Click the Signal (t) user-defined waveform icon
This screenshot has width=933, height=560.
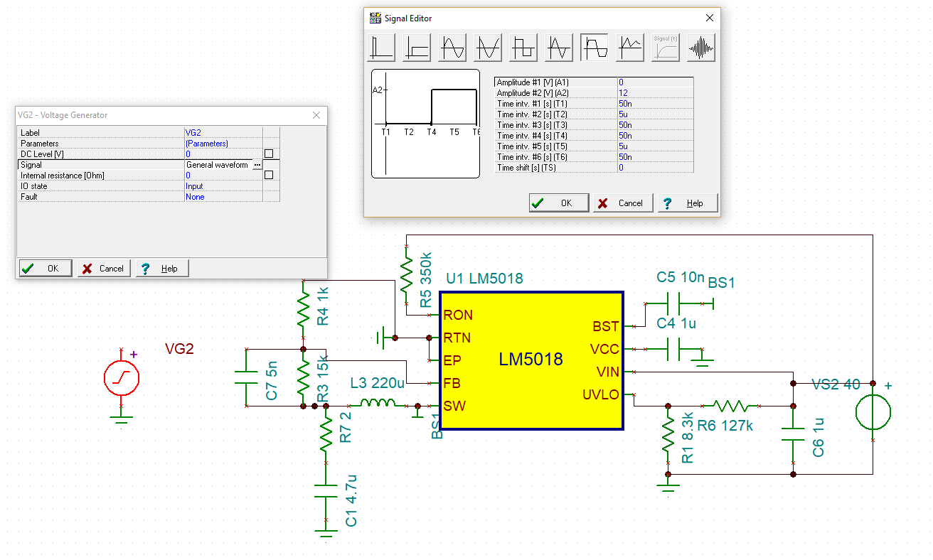tap(666, 48)
